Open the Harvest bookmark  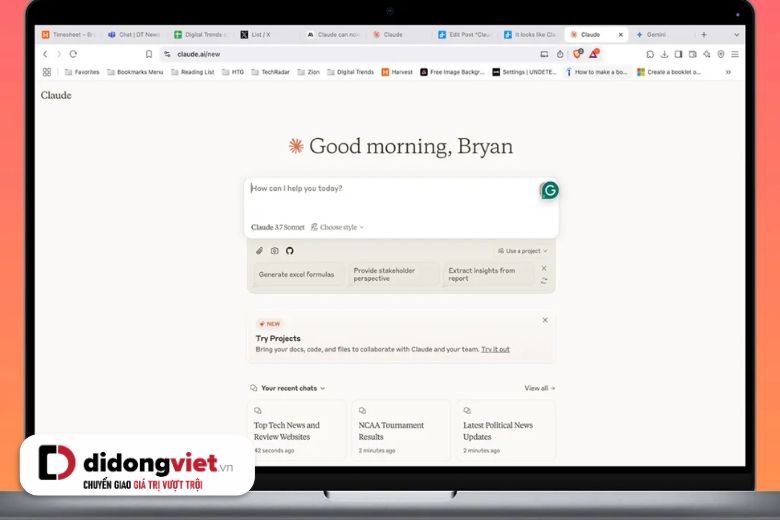[x=397, y=72]
